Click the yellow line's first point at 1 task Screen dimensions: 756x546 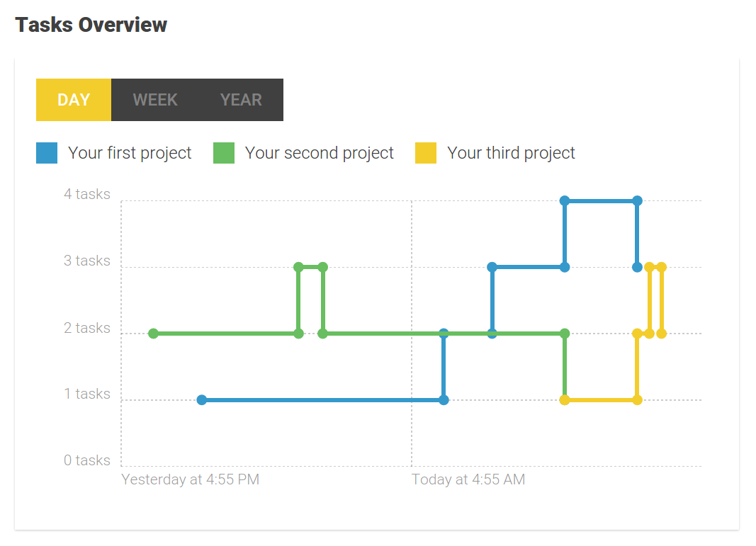point(565,400)
